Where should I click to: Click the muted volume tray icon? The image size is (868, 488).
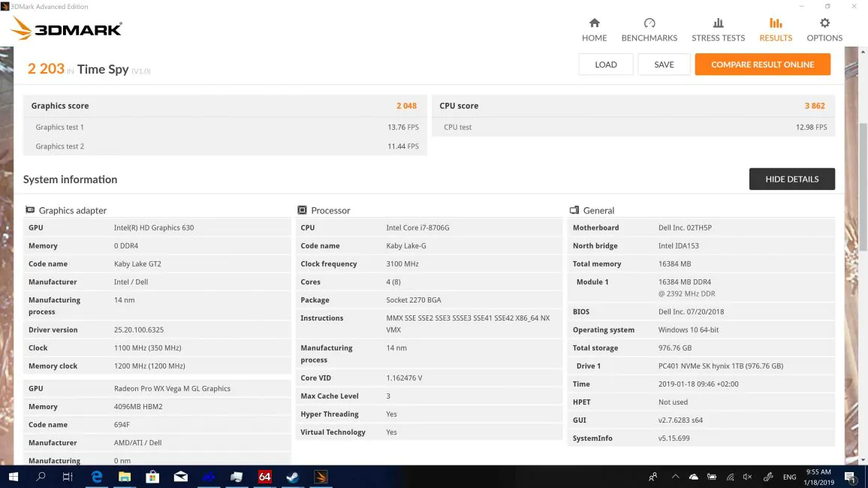tap(748, 477)
